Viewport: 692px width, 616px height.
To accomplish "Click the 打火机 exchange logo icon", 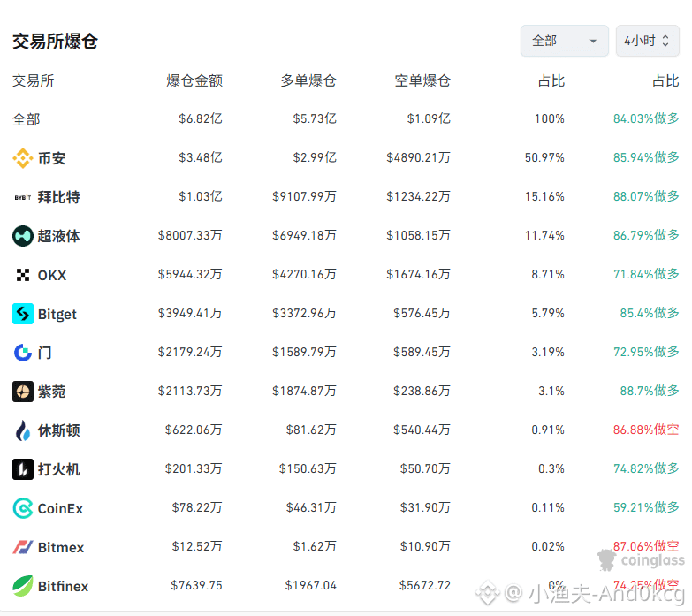I will (x=22, y=469).
